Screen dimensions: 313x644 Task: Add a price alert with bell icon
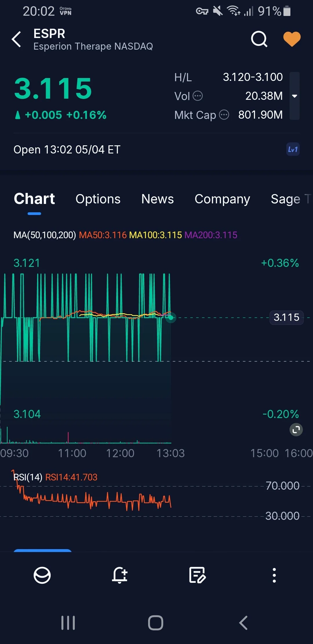pyautogui.click(x=120, y=575)
